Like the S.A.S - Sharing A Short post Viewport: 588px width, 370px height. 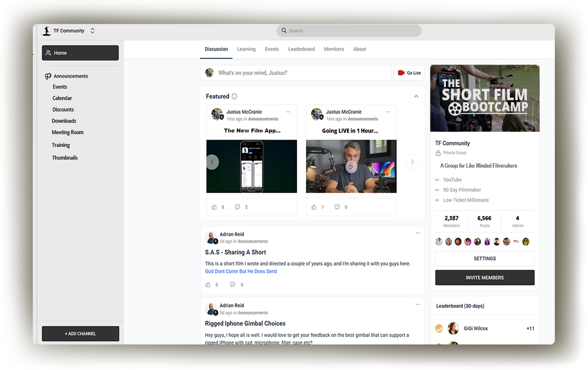click(x=208, y=284)
